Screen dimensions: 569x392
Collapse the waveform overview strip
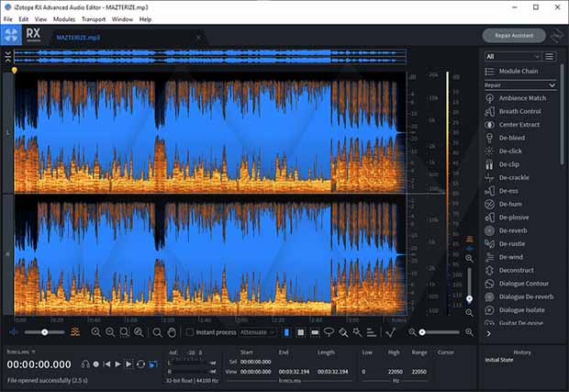point(7,57)
